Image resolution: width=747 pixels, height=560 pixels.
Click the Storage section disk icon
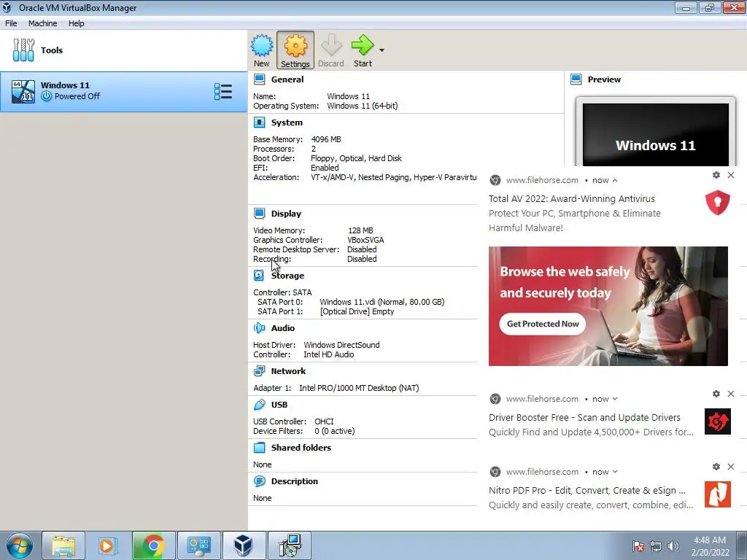(259, 275)
